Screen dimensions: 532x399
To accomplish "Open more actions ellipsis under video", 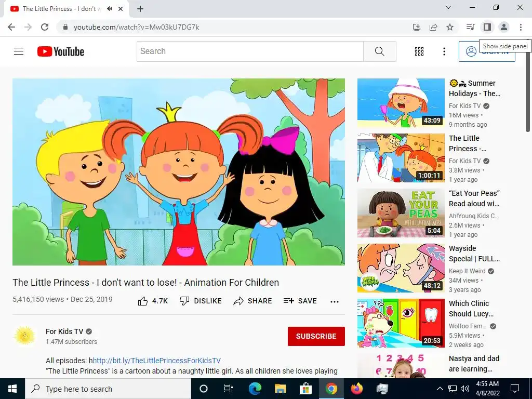I will click(x=335, y=302).
